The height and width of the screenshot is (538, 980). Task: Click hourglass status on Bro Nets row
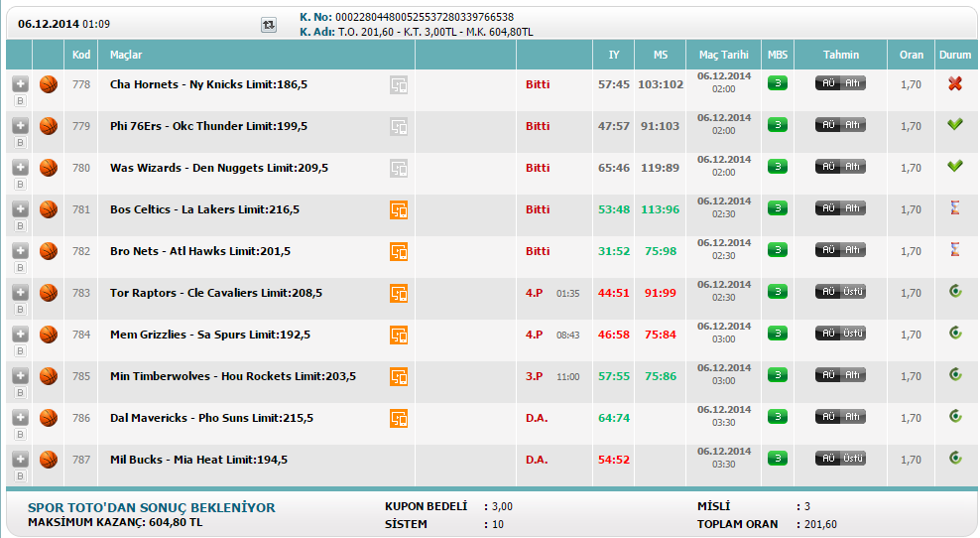(955, 249)
